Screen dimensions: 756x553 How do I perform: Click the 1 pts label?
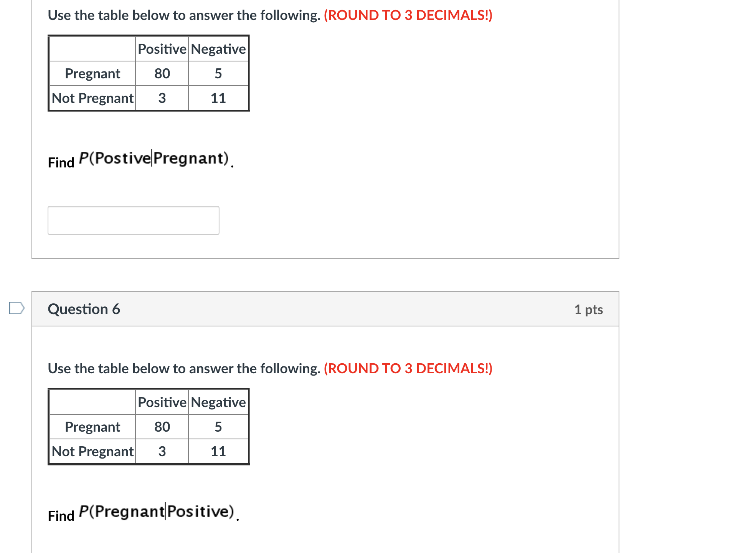click(588, 310)
